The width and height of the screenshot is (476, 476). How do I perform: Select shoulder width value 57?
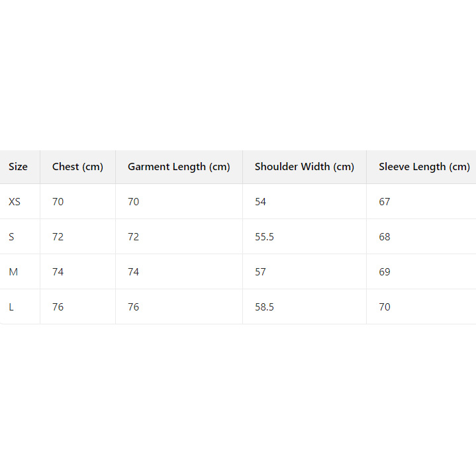click(x=260, y=272)
